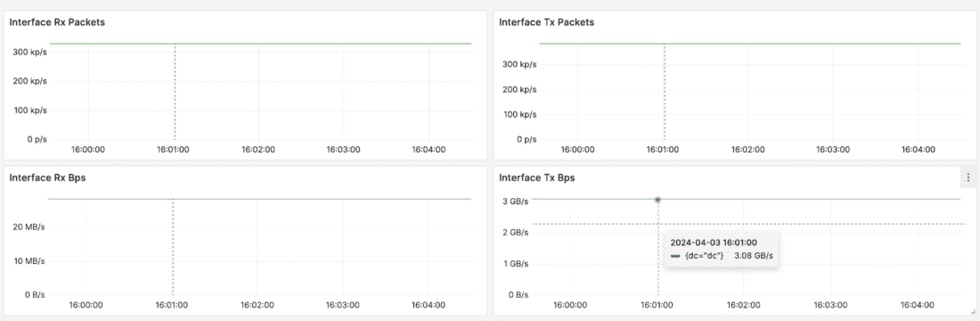Click 16:00:00 on Rx Bps time axis
Viewport: 980px width, 321px height.
(86, 305)
